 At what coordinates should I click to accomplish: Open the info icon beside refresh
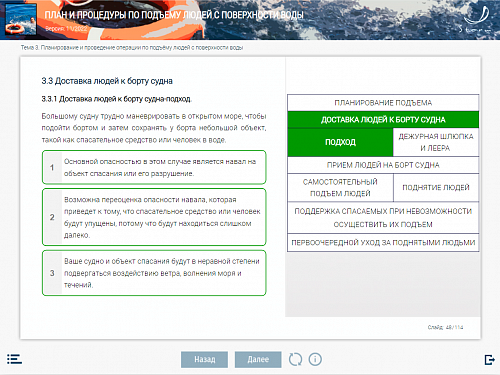[315, 359]
